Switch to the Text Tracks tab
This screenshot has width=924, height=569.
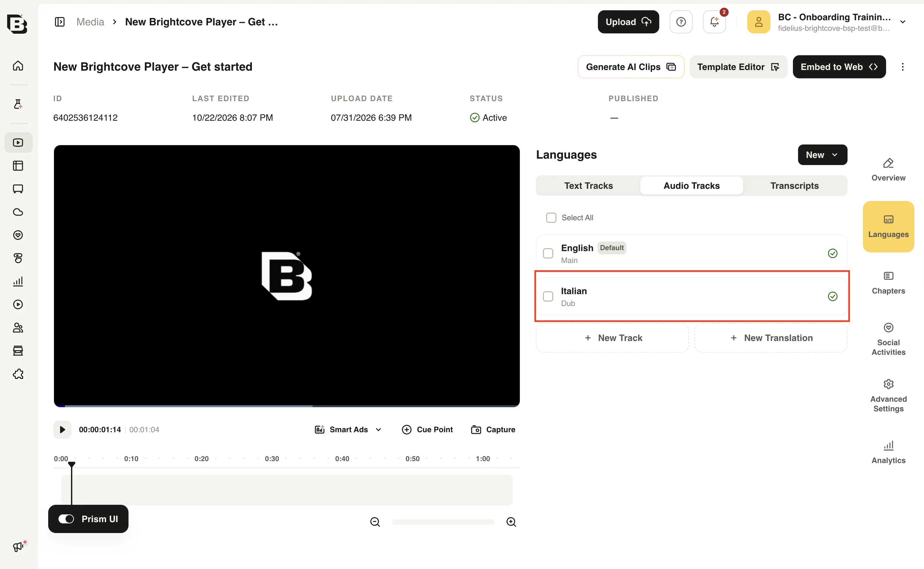click(588, 186)
